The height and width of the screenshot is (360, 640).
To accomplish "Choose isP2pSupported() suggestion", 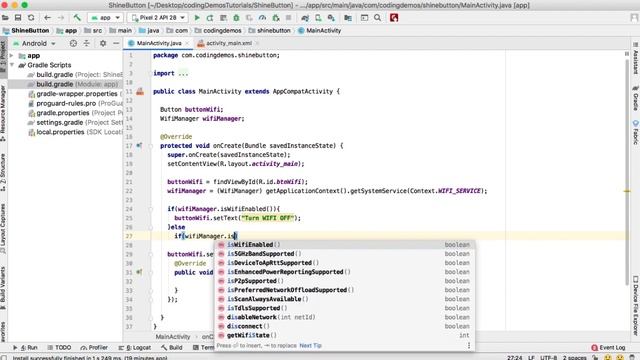I will click(x=344, y=281).
